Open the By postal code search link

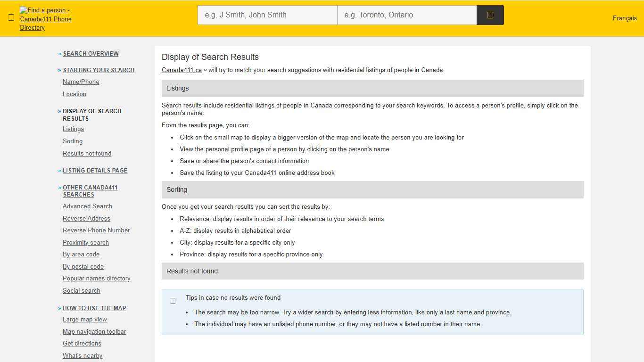click(x=83, y=266)
